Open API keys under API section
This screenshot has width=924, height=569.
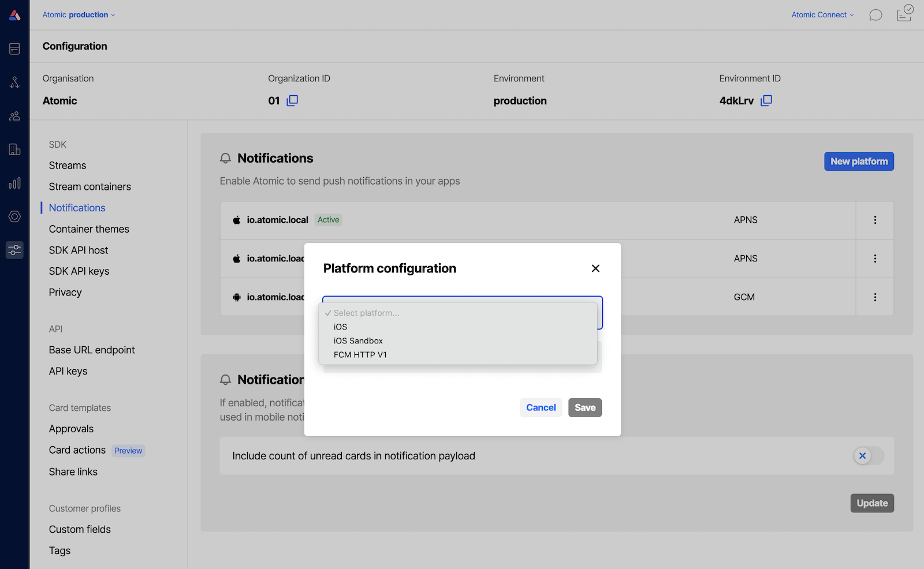(x=68, y=372)
